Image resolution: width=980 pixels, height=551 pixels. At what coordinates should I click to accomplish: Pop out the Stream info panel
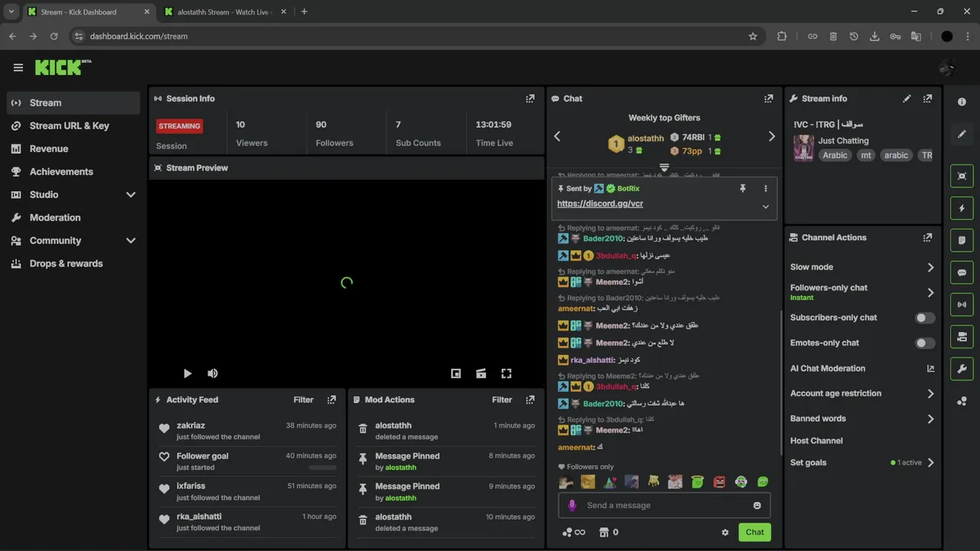[x=928, y=99]
